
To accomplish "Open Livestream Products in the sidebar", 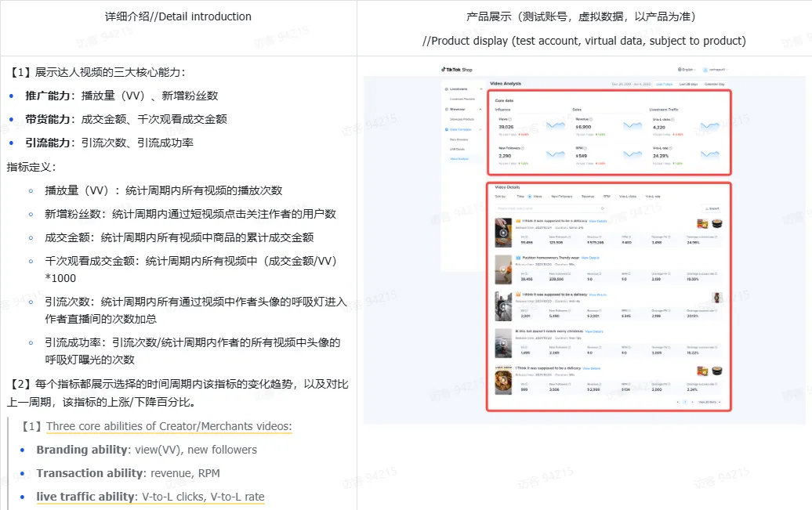I will 462,99.
